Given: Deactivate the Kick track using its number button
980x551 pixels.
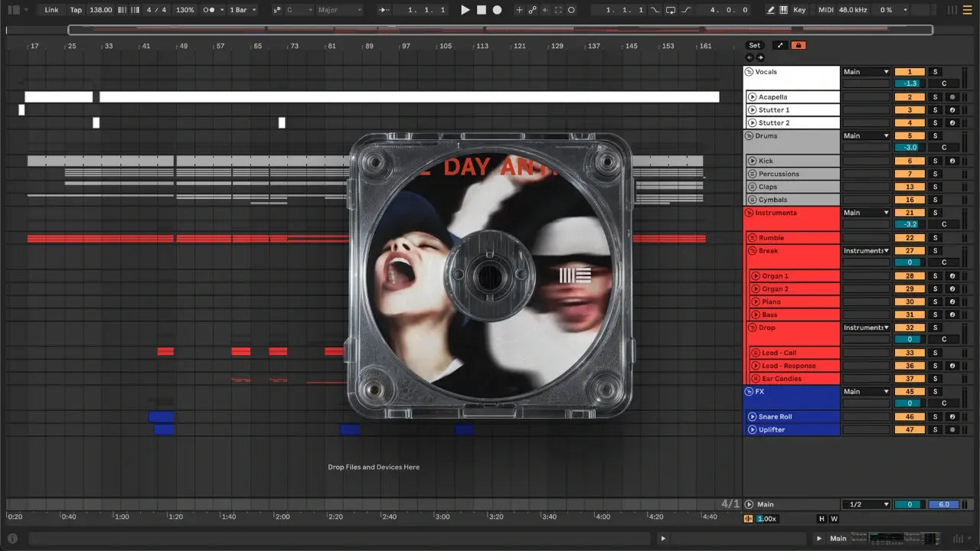Looking at the screenshot, I should coord(910,161).
